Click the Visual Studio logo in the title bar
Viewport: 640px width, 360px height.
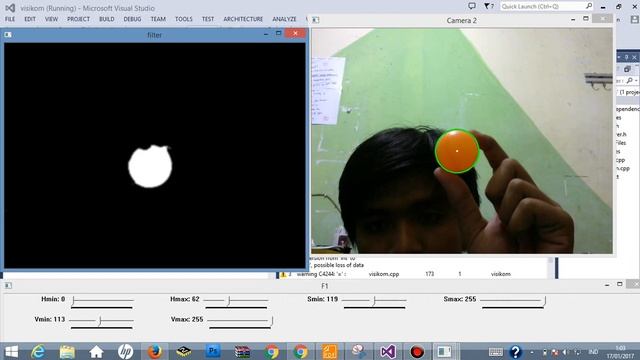pos(10,8)
